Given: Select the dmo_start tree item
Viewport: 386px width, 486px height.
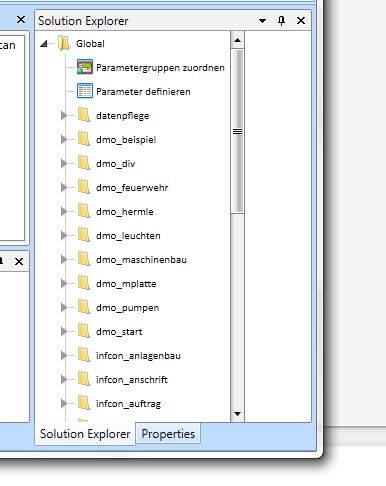Looking at the screenshot, I should pyautogui.click(x=119, y=331).
